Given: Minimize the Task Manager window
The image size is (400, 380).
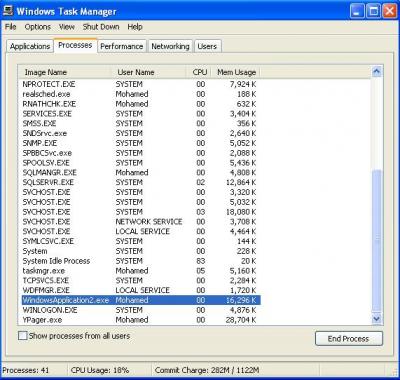Looking at the screenshot, I should tap(358, 12).
